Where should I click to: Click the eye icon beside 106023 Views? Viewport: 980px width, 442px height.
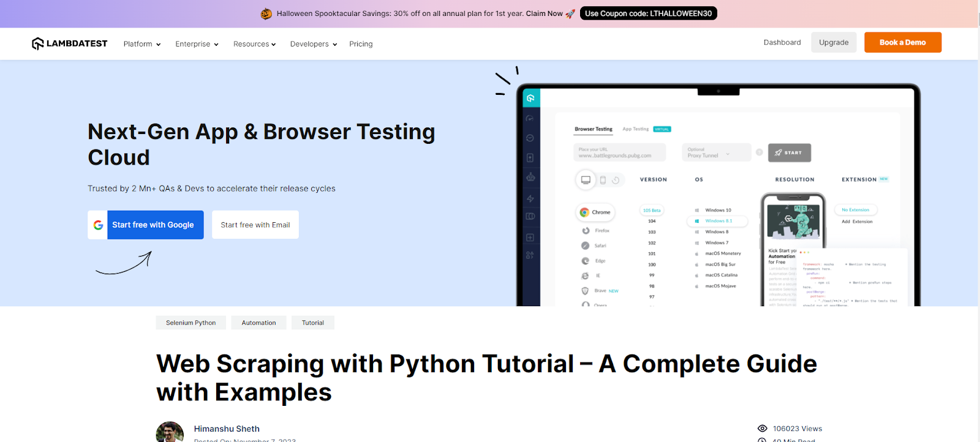(x=763, y=429)
